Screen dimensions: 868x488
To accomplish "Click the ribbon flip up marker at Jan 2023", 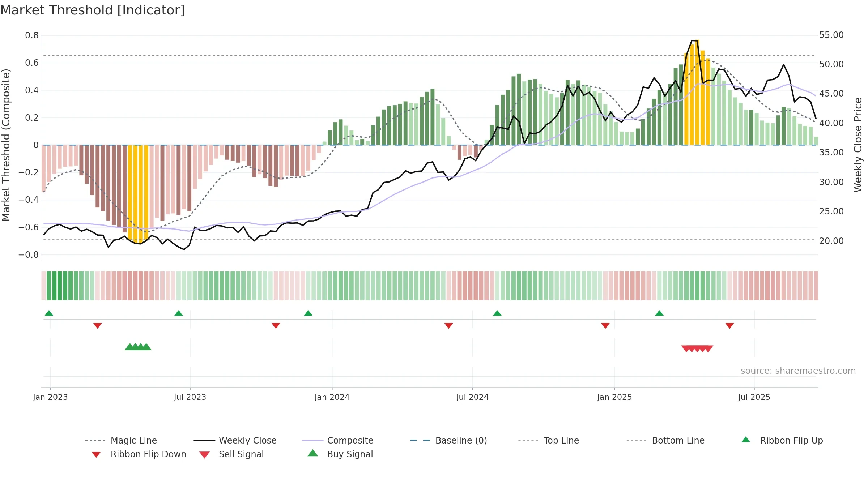I will tap(49, 313).
